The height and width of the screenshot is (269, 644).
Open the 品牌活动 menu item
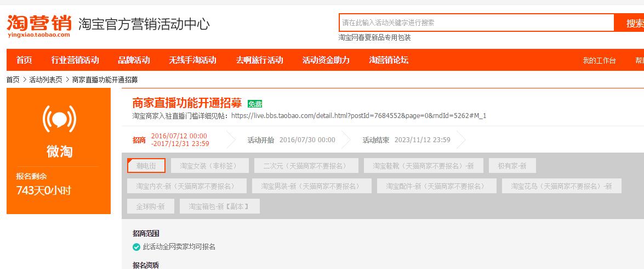134,60
